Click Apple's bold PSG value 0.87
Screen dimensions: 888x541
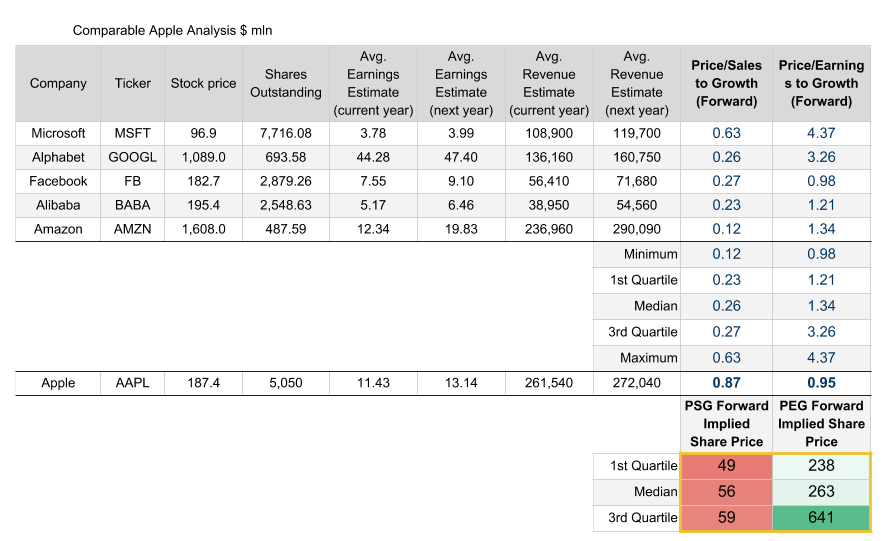pyautogui.click(x=726, y=383)
